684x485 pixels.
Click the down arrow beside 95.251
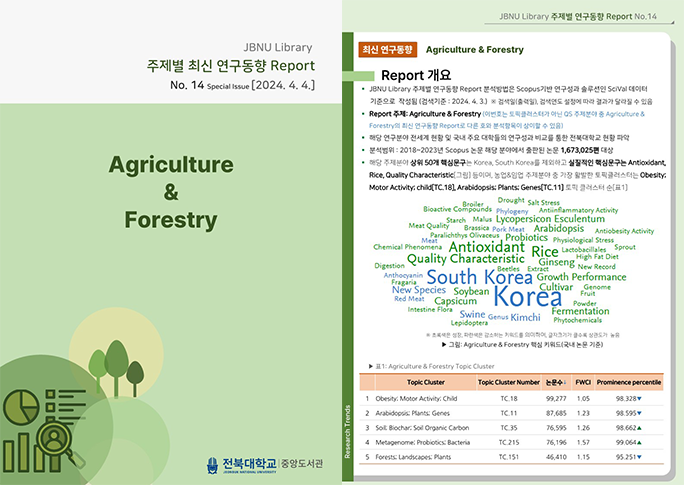click(x=640, y=457)
